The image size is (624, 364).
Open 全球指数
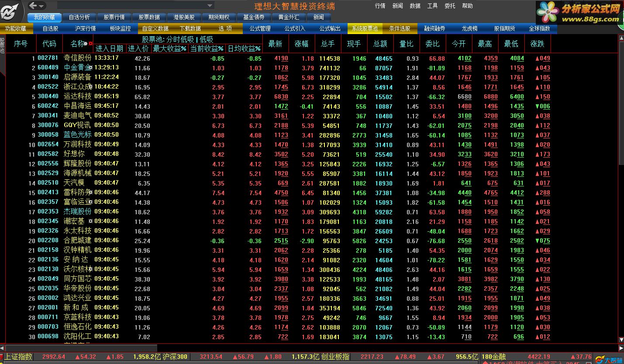click(x=540, y=28)
